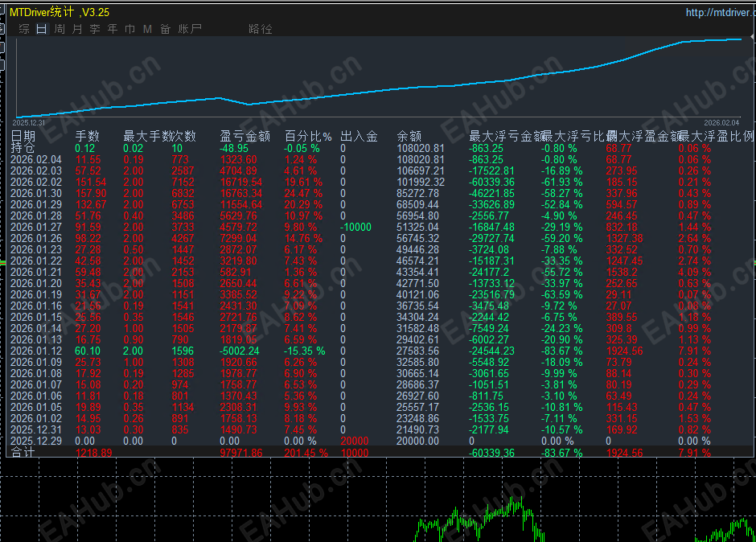Switch to the 账户 account tab
The height and width of the screenshot is (542, 756).
(x=190, y=29)
